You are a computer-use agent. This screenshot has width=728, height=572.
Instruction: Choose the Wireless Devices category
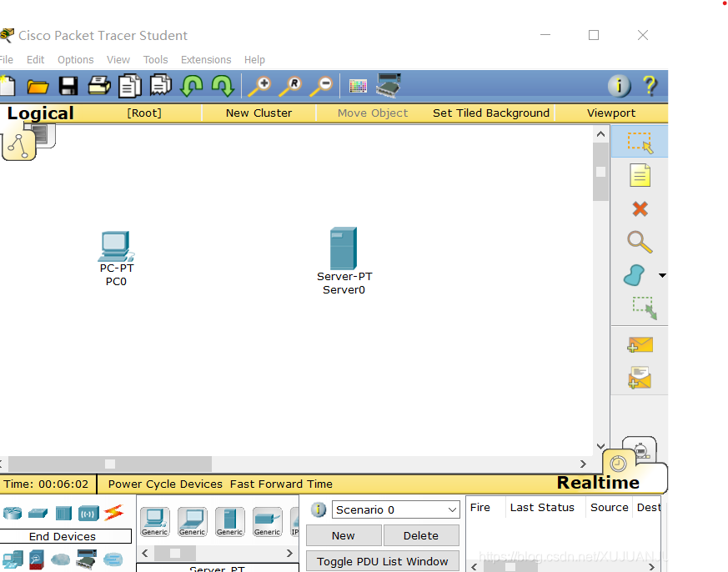(88, 513)
